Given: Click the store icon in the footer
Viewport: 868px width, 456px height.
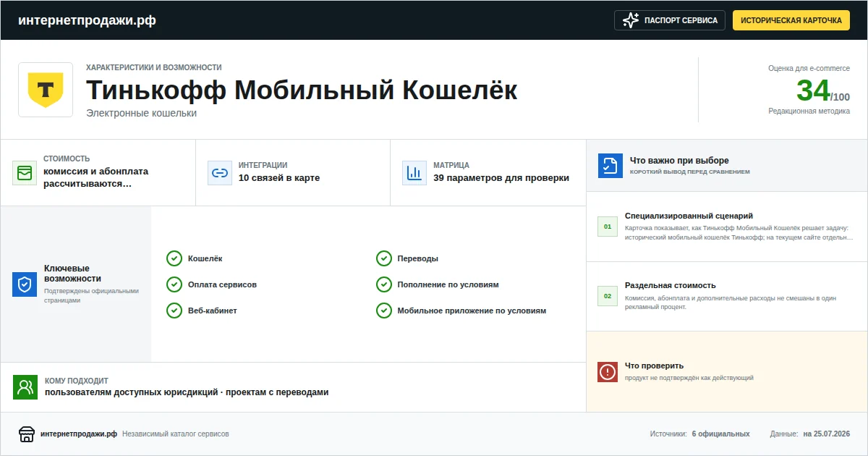Looking at the screenshot, I should point(27,434).
